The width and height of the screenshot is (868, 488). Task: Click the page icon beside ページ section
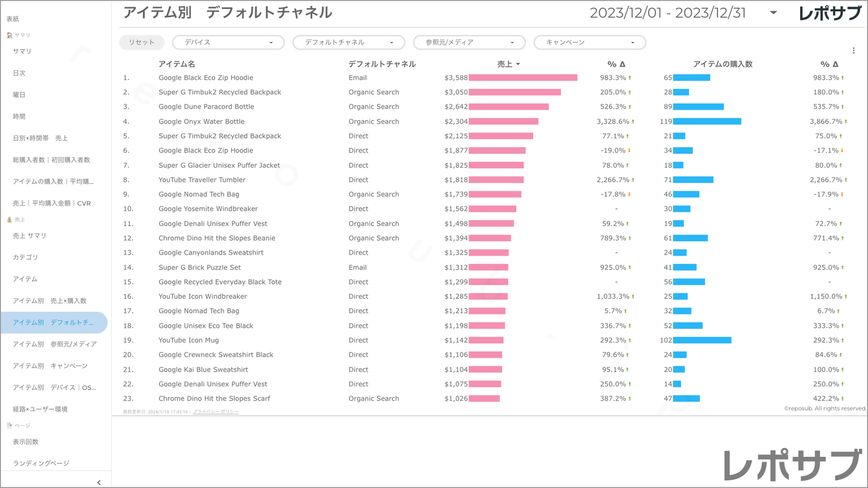pyautogui.click(x=9, y=426)
